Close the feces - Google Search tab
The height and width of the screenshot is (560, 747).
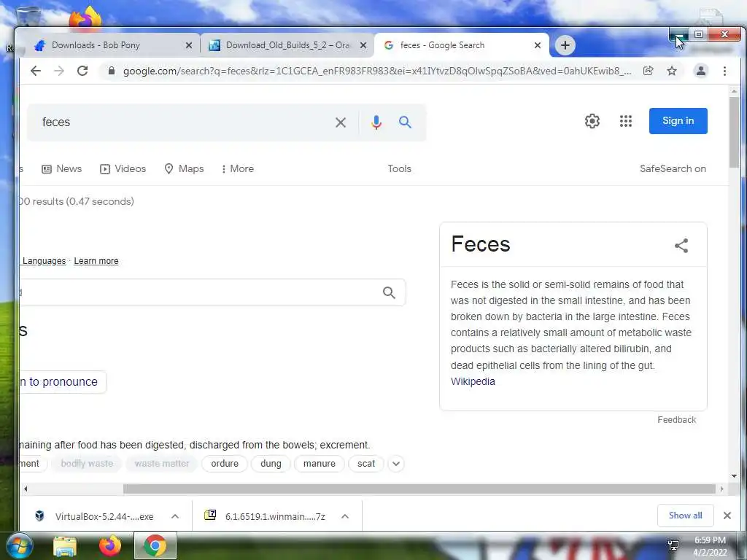538,45
